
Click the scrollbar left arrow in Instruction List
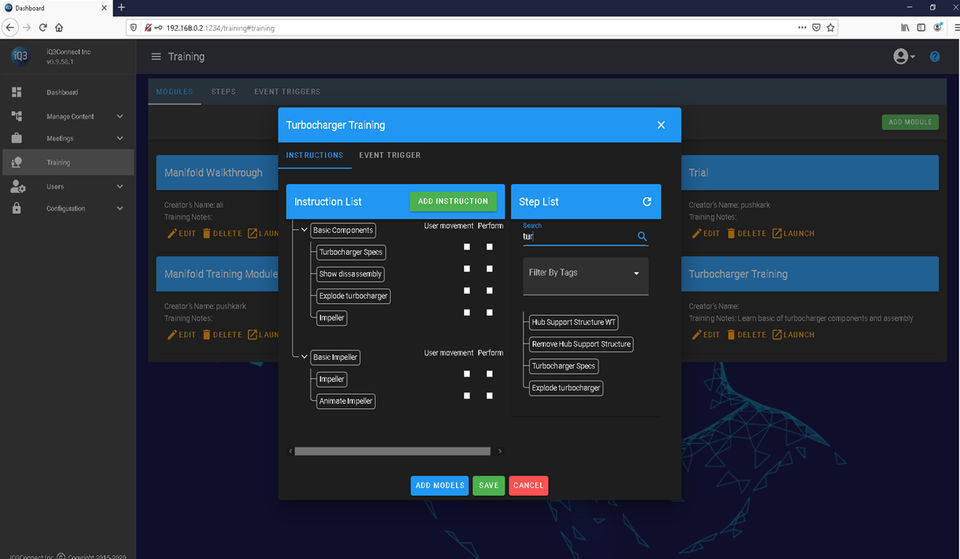point(290,451)
